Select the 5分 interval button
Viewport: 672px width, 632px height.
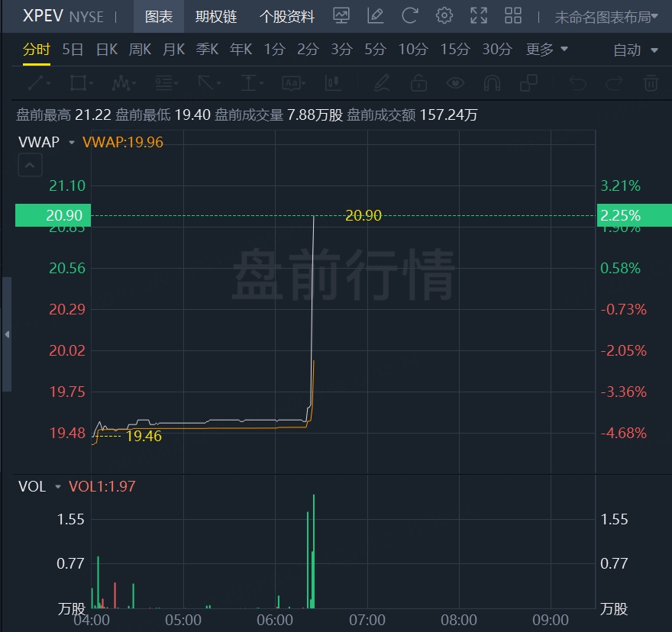(376, 50)
